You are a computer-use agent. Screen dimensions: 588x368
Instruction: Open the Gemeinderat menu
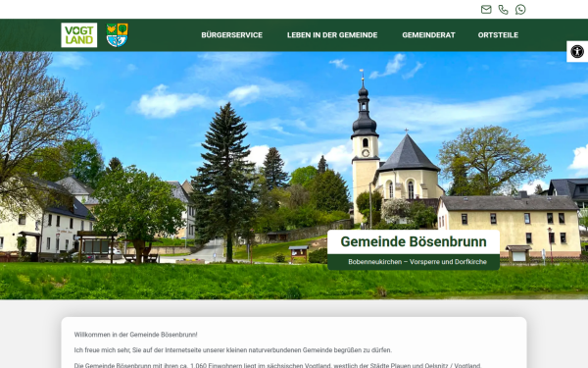coord(428,35)
